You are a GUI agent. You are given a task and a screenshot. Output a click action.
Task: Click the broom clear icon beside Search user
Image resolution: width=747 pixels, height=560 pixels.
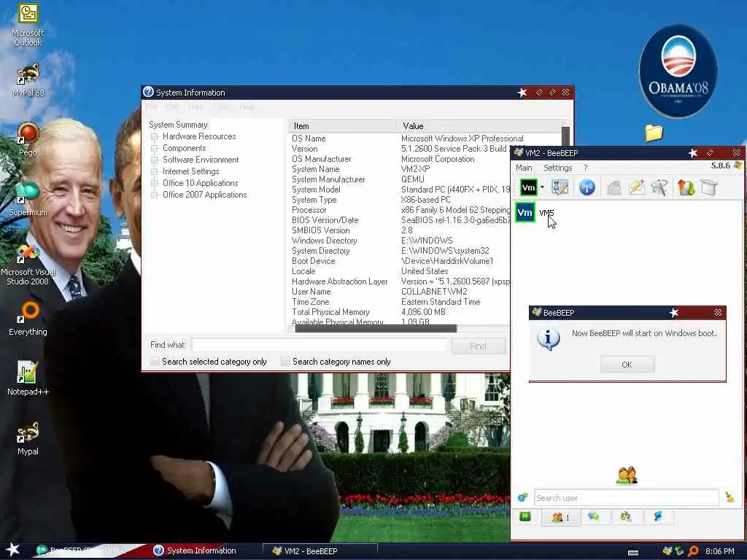729,497
